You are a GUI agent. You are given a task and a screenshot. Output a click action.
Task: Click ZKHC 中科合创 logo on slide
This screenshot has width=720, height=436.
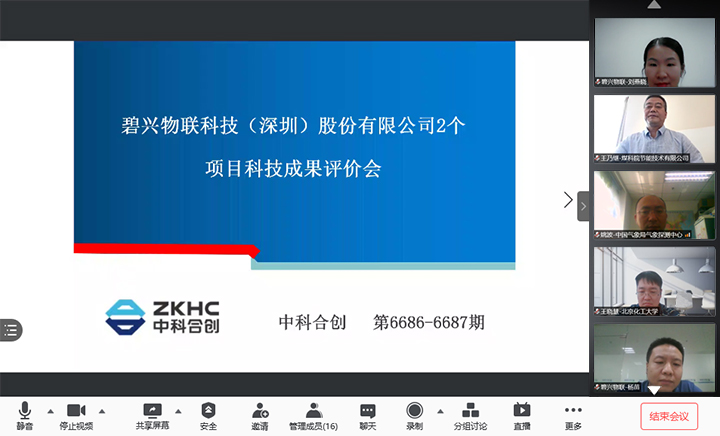click(x=163, y=317)
